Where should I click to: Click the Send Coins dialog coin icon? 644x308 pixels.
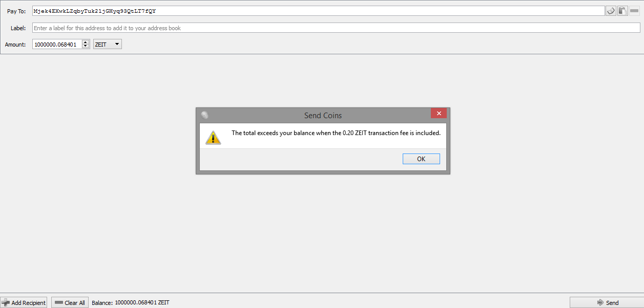pyautogui.click(x=205, y=115)
